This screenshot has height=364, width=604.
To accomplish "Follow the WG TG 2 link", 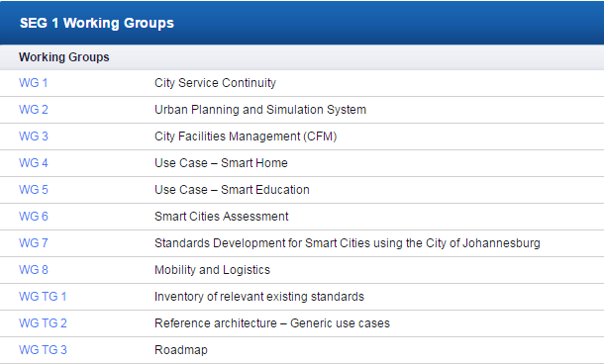I will (43, 323).
